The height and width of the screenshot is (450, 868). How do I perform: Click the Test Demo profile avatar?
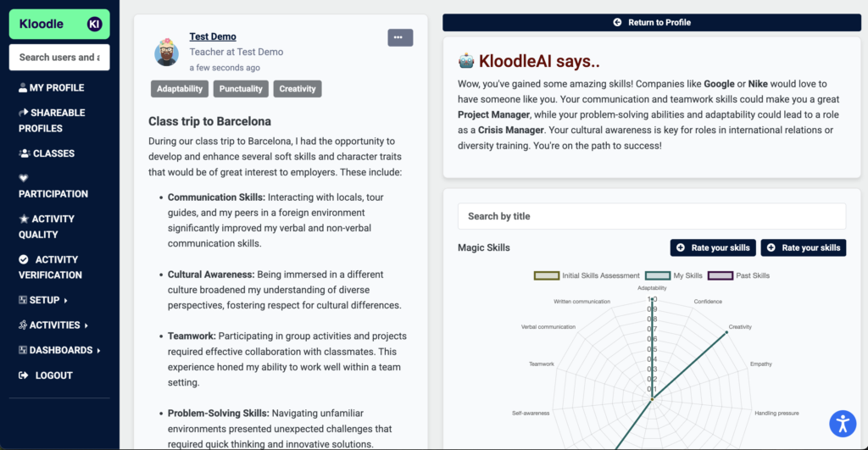166,52
